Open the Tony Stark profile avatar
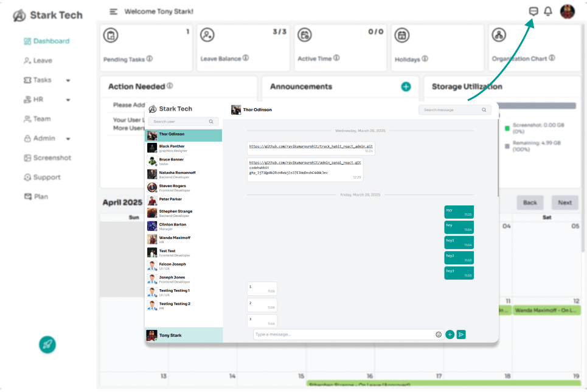 pos(567,12)
